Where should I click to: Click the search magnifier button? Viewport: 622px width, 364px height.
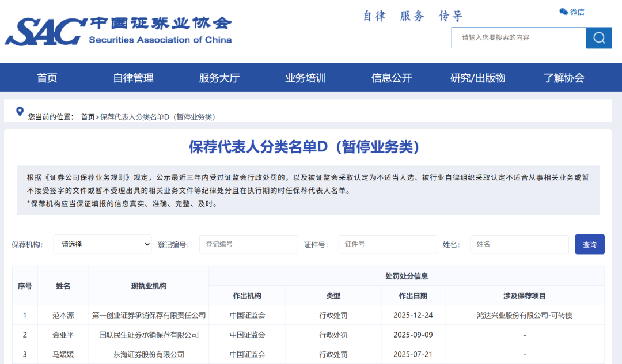tap(599, 37)
